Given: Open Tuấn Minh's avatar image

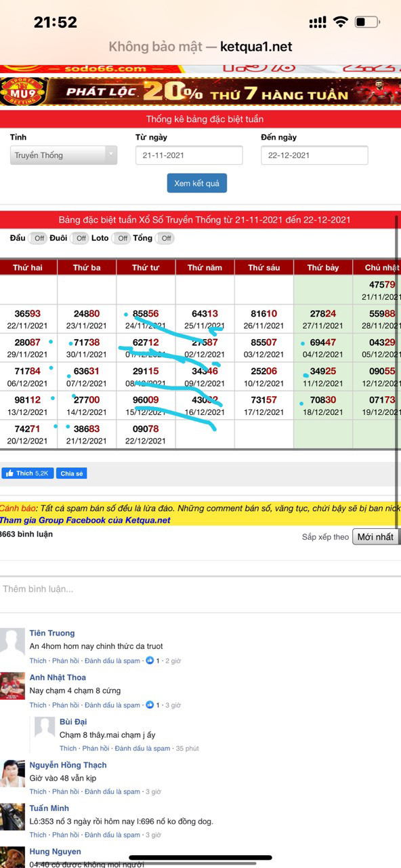Looking at the screenshot, I should coord(12,816).
